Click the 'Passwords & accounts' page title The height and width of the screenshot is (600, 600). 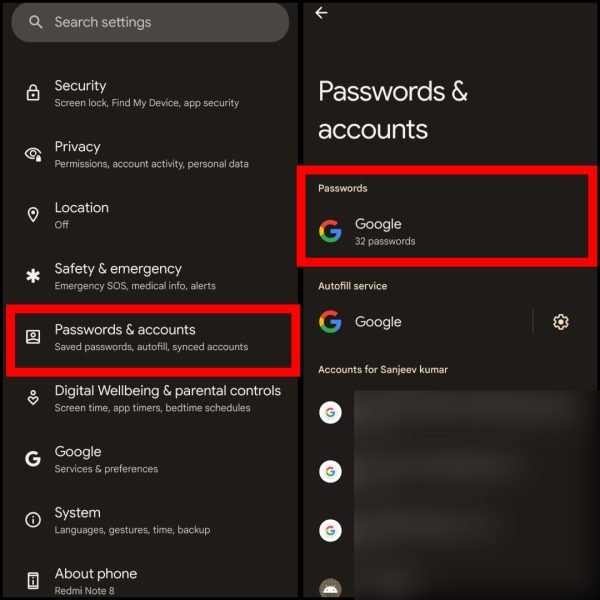tap(393, 110)
